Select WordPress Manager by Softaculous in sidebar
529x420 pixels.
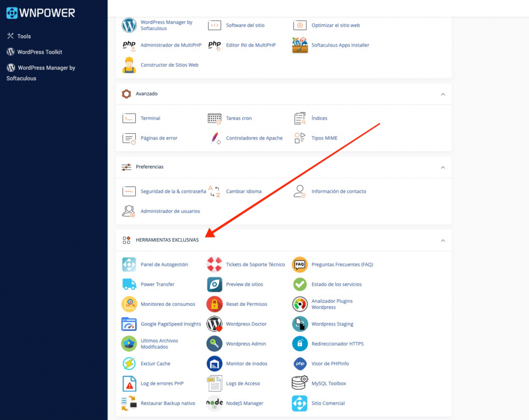click(41, 73)
